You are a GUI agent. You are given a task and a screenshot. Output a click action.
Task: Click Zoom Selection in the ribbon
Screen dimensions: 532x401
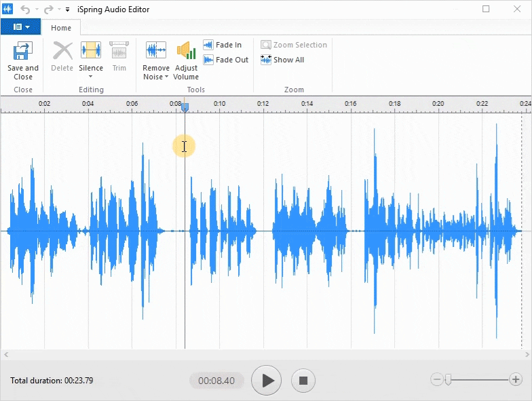294,45
